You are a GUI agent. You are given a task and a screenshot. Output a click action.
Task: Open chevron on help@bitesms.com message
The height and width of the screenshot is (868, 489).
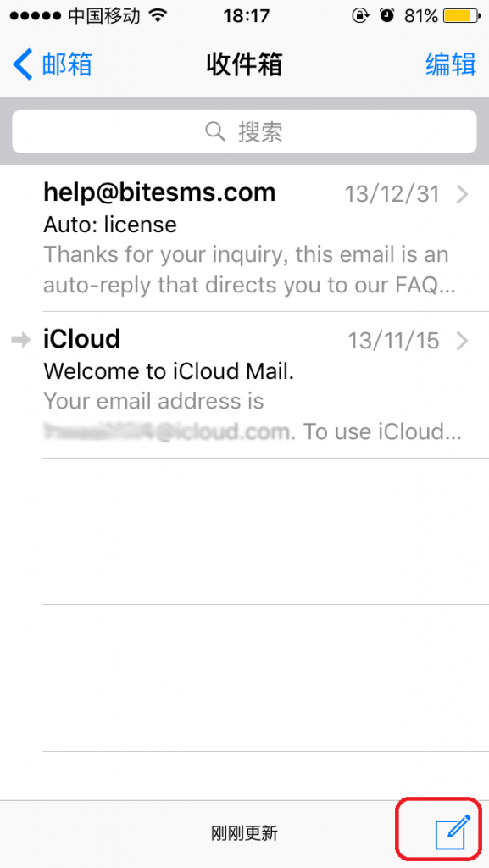pyautogui.click(x=462, y=194)
